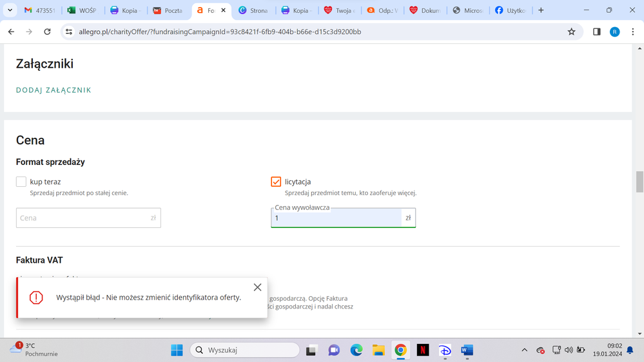Bookmark this page with star icon
This screenshot has height=362, width=644.
(x=571, y=32)
